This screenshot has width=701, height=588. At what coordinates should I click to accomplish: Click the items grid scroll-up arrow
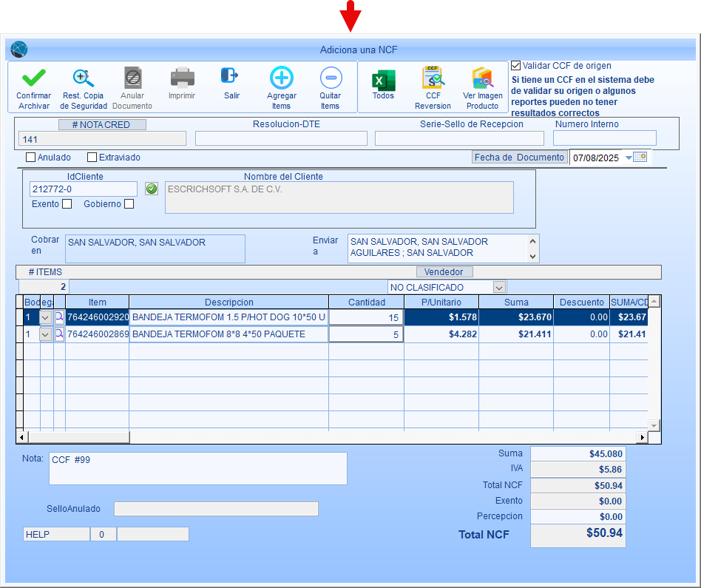(x=654, y=301)
